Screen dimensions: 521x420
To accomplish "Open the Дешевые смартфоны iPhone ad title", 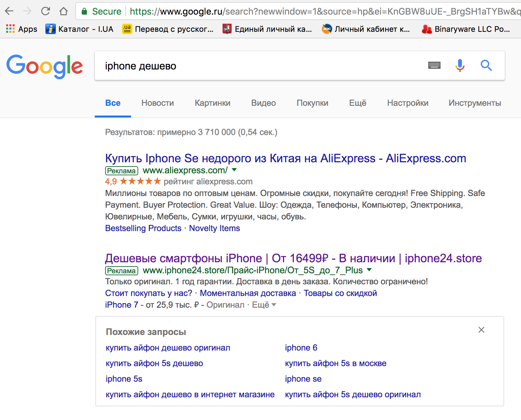I will tap(293, 258).
